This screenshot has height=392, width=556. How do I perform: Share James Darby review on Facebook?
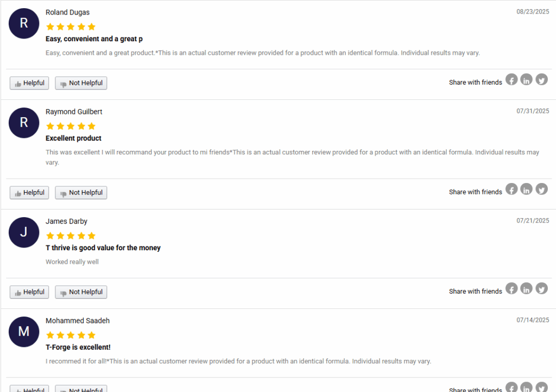[x=511, y=288]
